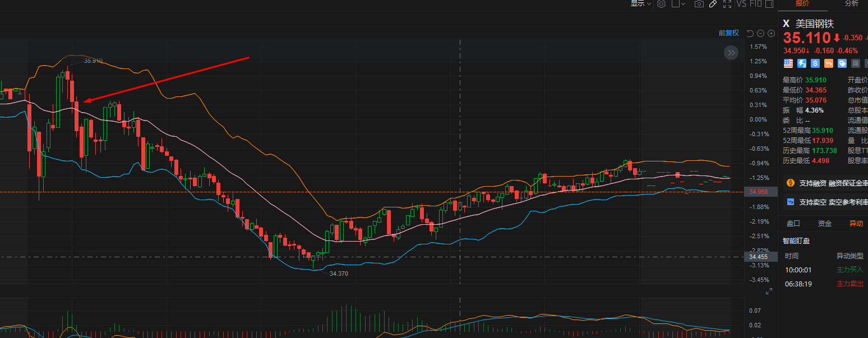
Task: Click the orange downtrend chart icon
Action: (829, 63)
